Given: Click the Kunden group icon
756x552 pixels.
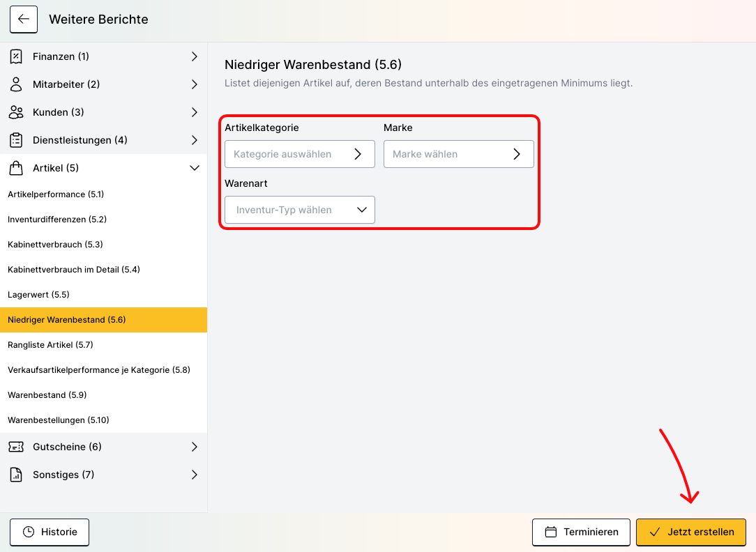Looking at the screenshot, I should coord(16,112).
